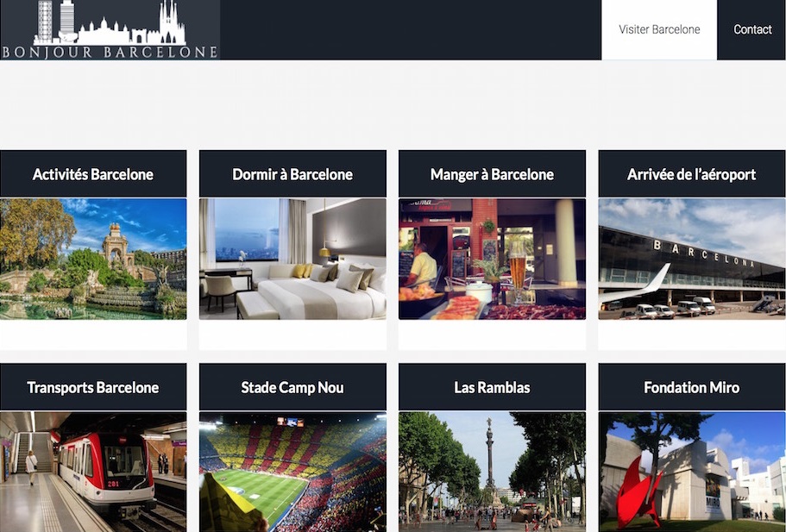Open the hotel bedroom thumbnail image
Screen dimensions: 786x532
point(292,259)
